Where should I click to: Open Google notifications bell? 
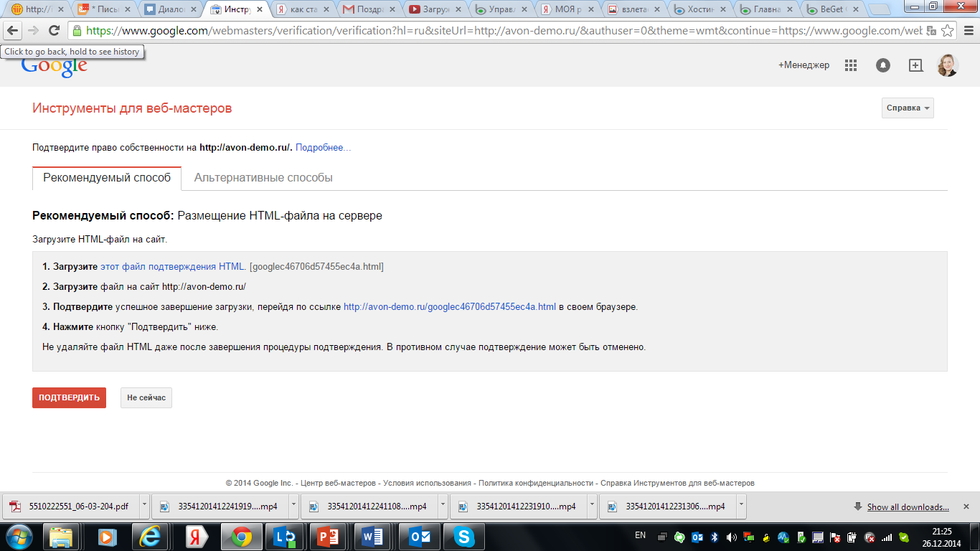tap(883, 65)
